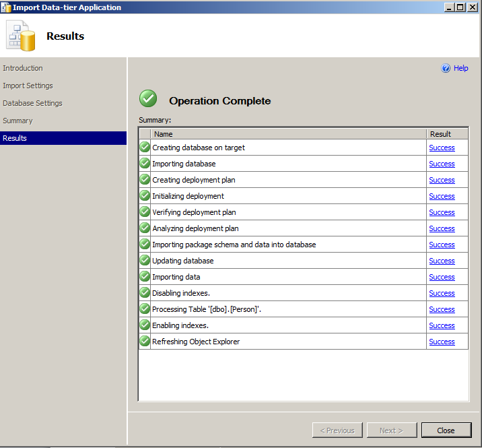Click the status icon for Updating database
Screen dimensions: 482x448
click(x=145, y=261)
